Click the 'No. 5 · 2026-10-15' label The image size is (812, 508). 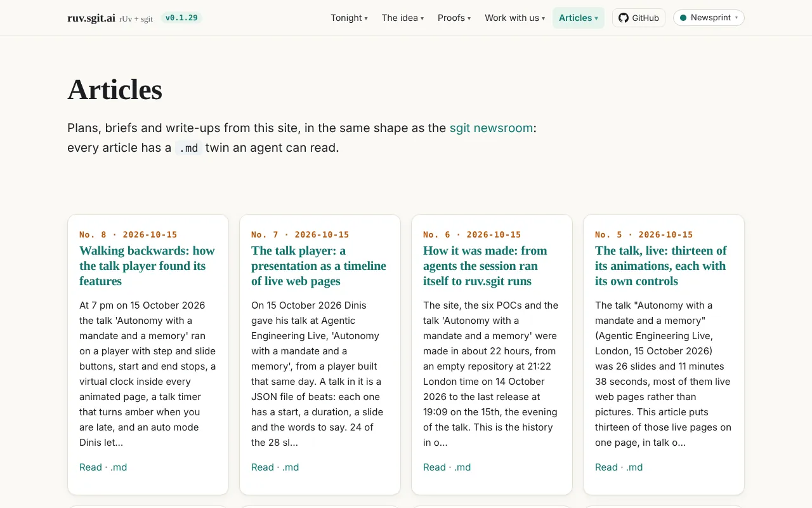[x=644, y=234]
